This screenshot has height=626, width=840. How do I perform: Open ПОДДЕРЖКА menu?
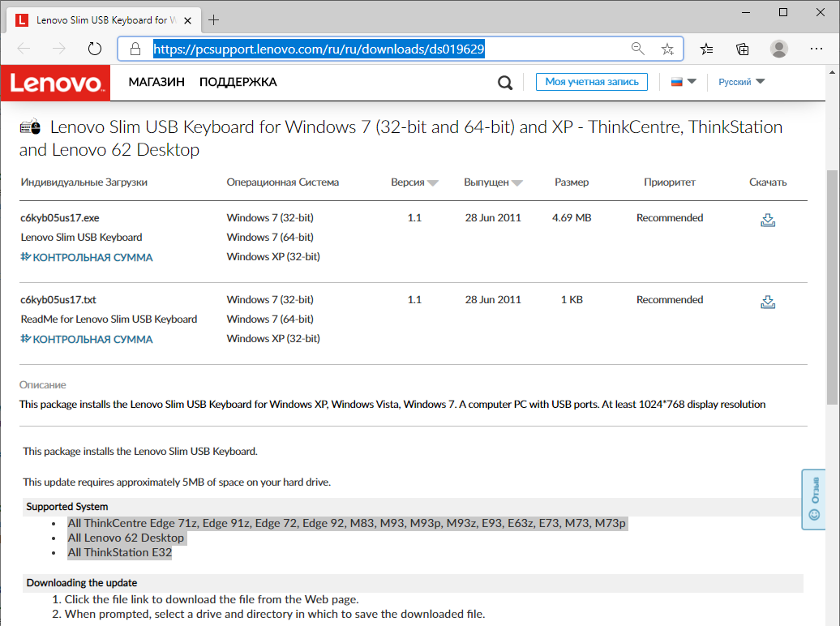point(238,82)
